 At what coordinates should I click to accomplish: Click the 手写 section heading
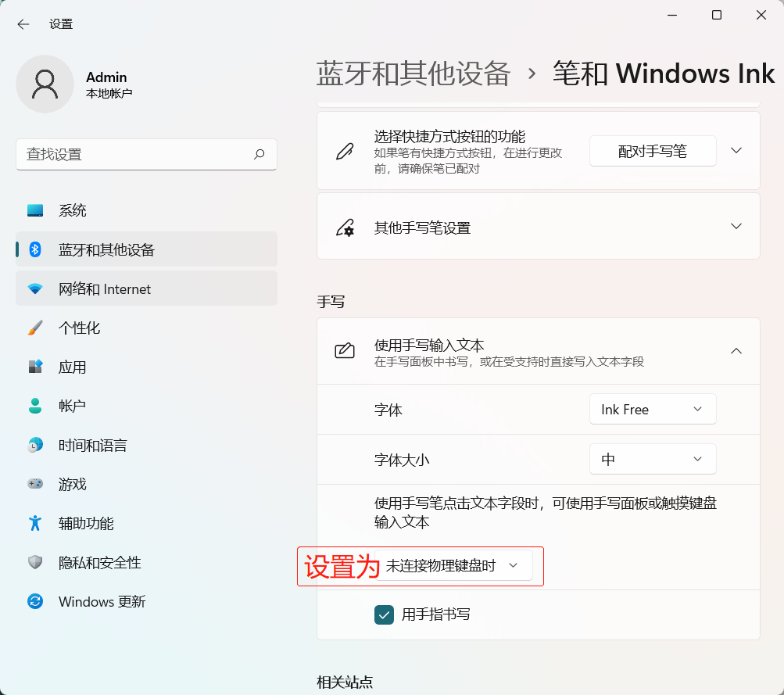331,302
